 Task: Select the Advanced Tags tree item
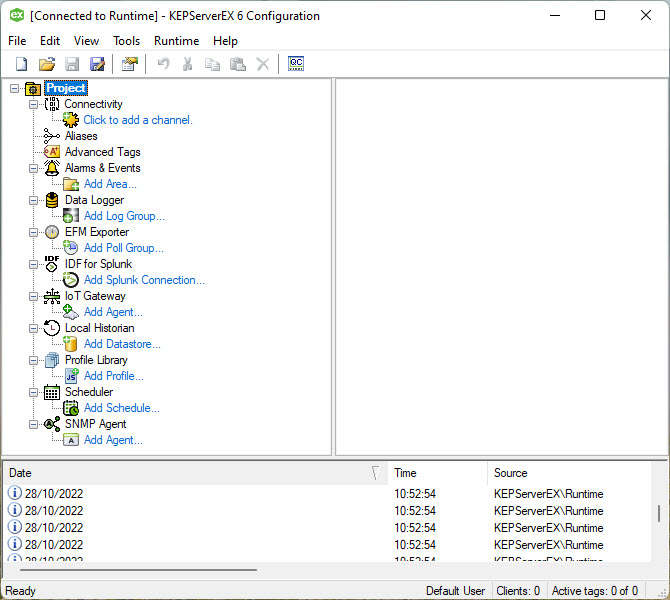102,152
